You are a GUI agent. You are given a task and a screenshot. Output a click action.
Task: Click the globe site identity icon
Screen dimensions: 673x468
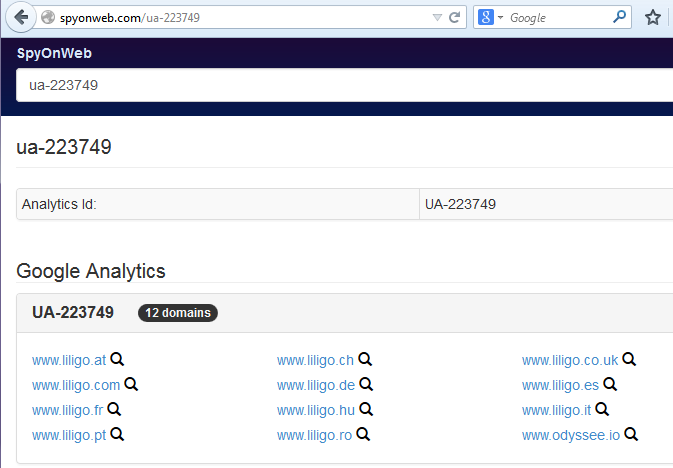(x=48, y=17)
